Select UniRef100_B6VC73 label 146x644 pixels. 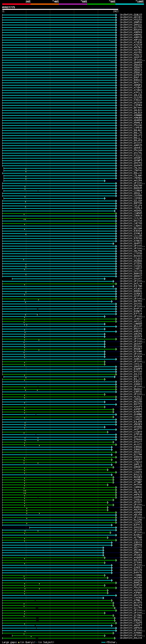(131, 82)
